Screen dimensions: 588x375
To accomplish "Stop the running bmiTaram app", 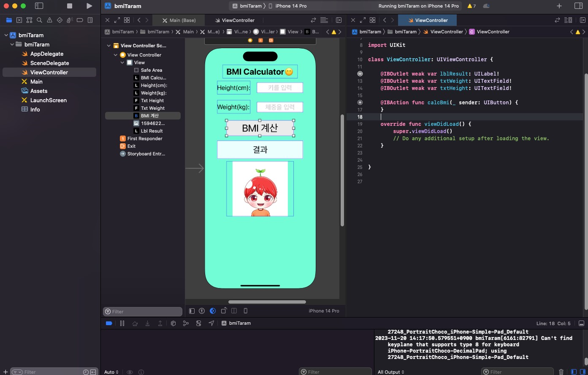I will (x=70, y=6).
